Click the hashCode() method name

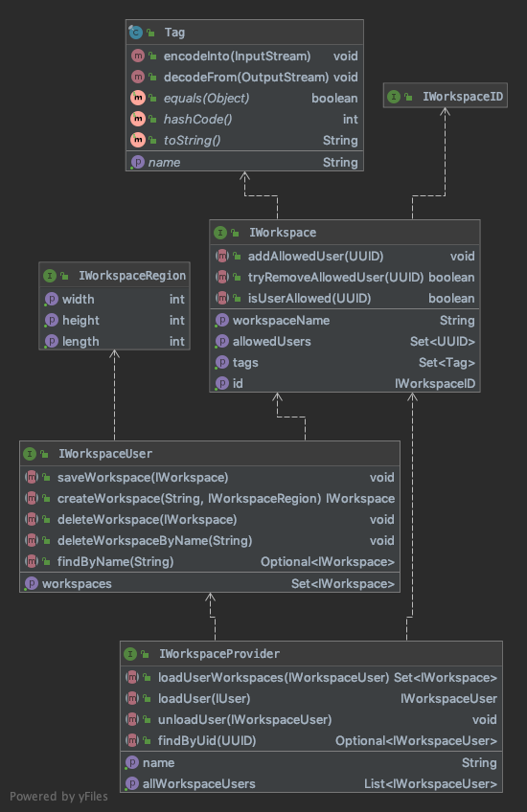(197, 119)
